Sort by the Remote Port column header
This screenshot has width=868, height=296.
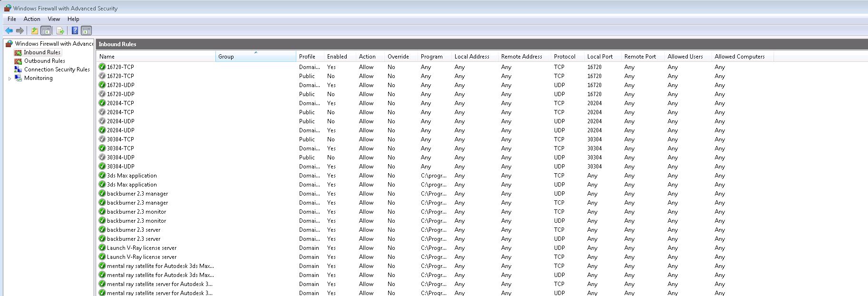coord(643,56)
